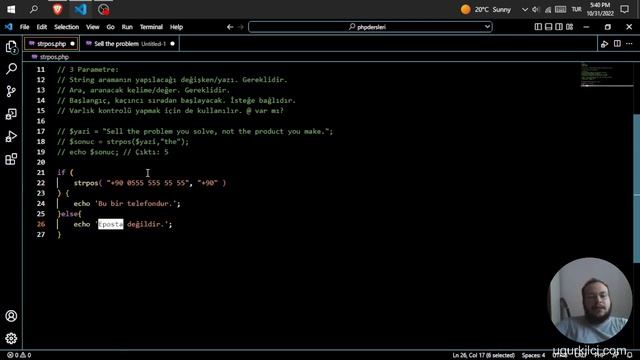Viewport: 640px width, 360px height.
Task: Open Windows taskbar search
Action: coord(34,9)
